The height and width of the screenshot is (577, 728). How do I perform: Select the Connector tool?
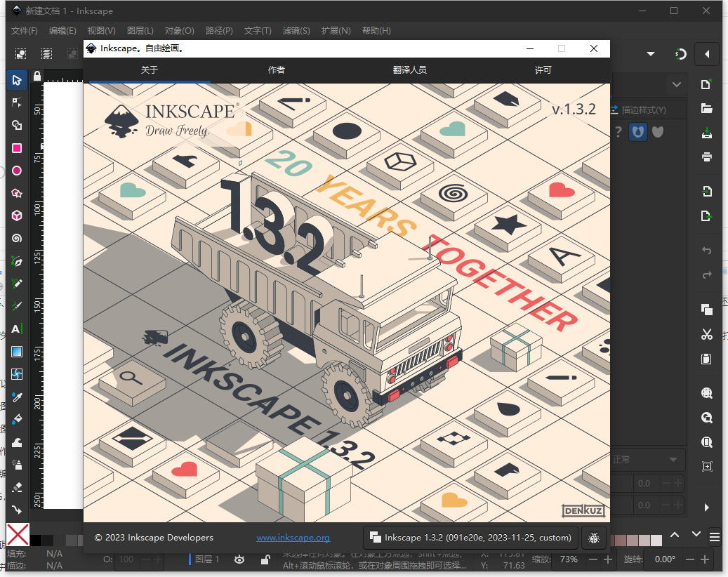click(x=17, y=510)
